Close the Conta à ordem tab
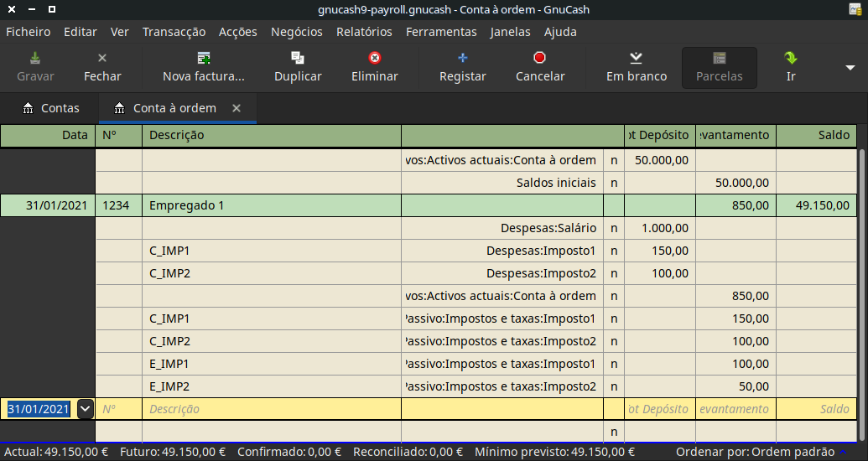Image resolution: width=868 pixels, height=461 pixels. click(236, 108)
